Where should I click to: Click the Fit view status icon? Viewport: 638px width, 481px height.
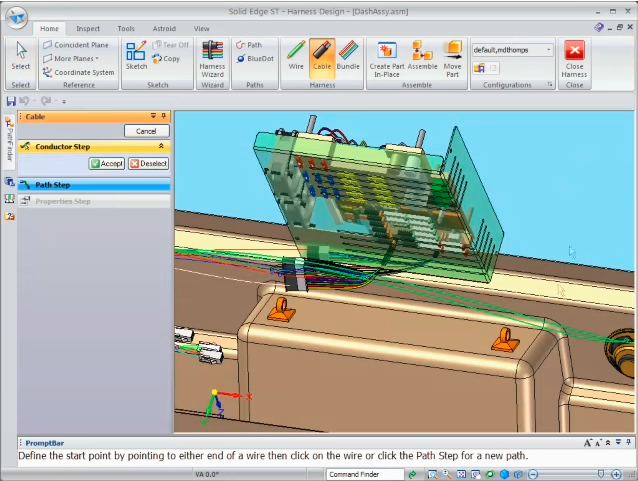click(461, 474)
